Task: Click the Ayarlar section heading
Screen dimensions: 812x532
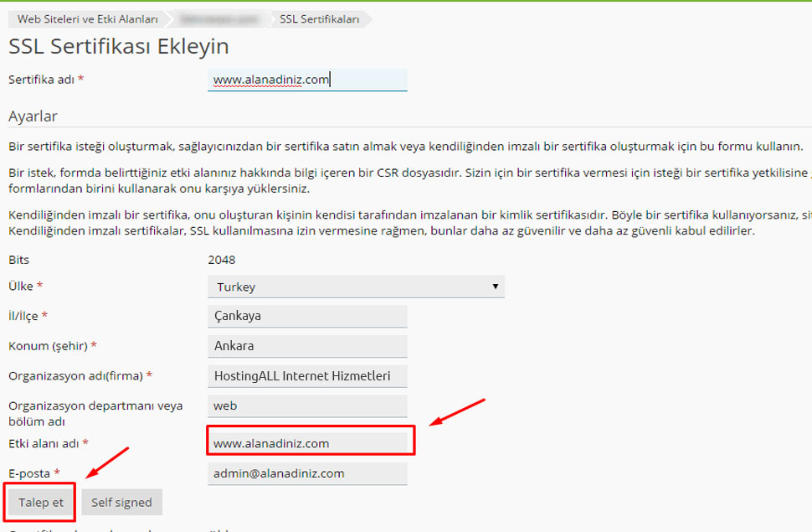Action: point(33,116)
